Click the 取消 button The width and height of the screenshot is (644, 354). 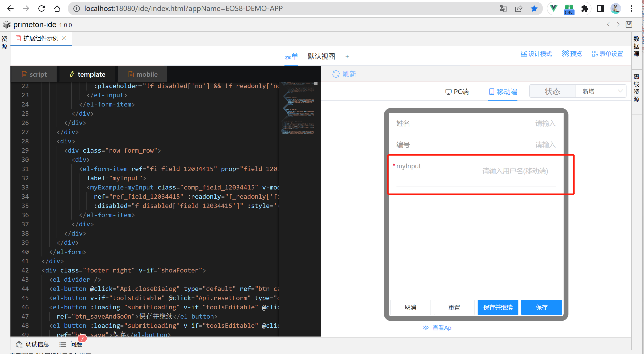click(x=410, y=307)
